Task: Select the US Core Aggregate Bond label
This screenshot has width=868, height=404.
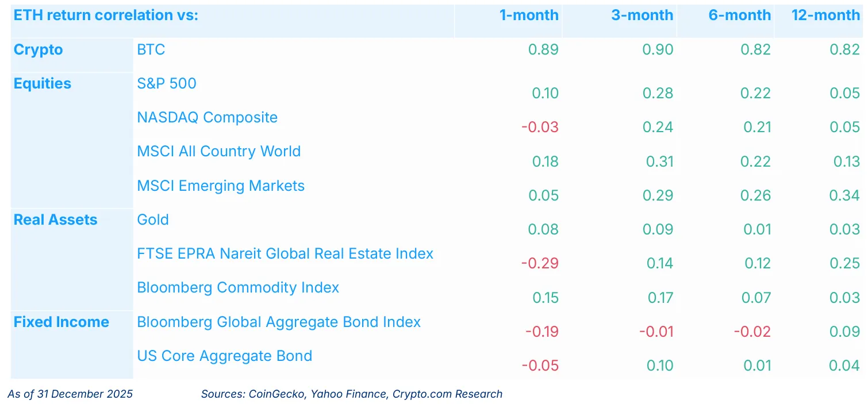Action: click(x=225, y=356)
